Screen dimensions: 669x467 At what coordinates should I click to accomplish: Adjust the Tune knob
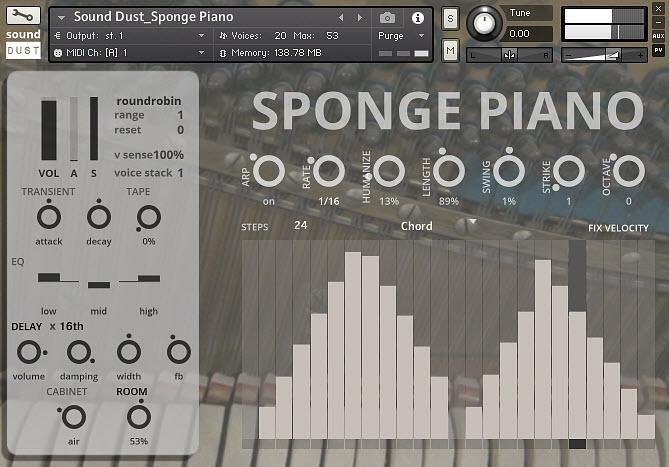point(484,23)
